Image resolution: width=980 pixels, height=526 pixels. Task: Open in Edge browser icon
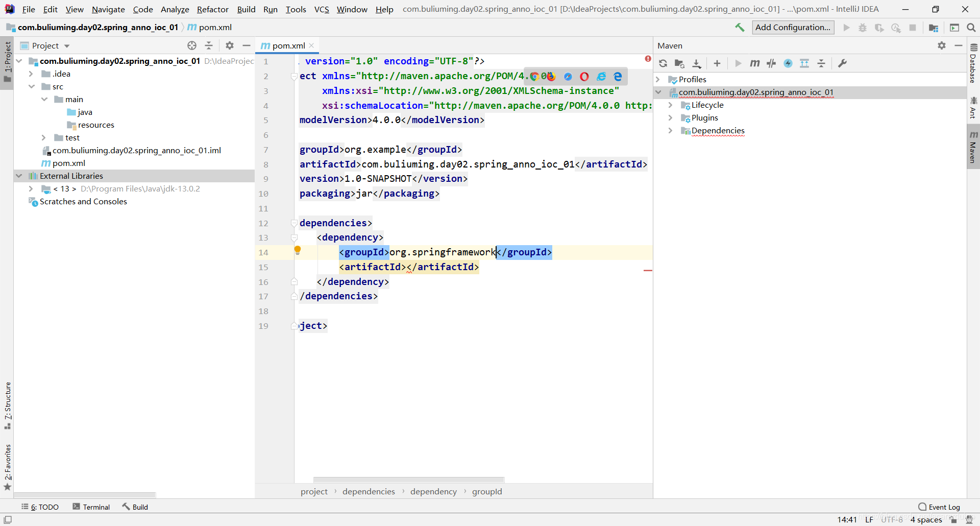(618, 77)
